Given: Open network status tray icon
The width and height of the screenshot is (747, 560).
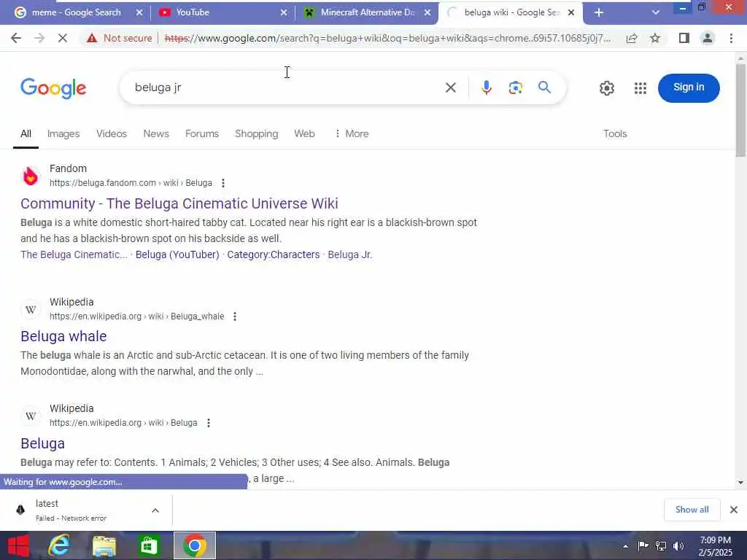Looking at the screenshot, I should point(661,545).
